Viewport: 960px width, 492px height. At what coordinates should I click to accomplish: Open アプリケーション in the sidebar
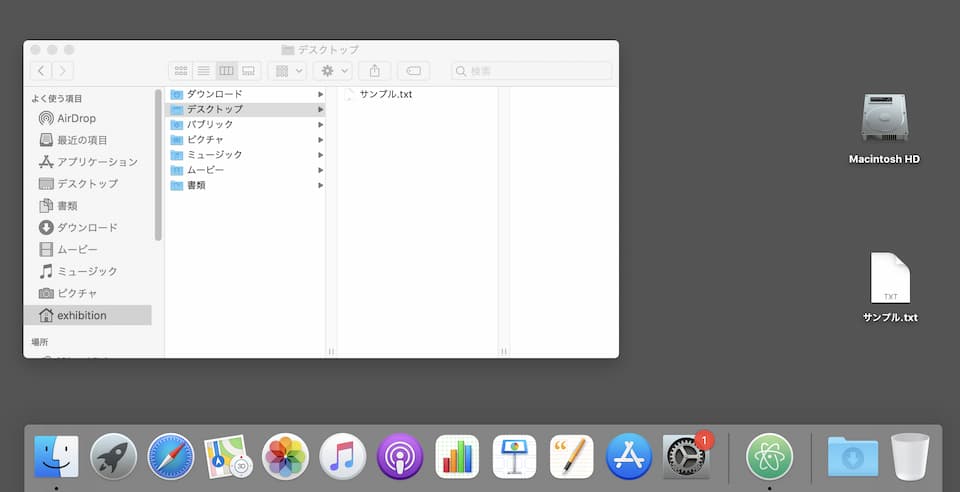[96, 162]
